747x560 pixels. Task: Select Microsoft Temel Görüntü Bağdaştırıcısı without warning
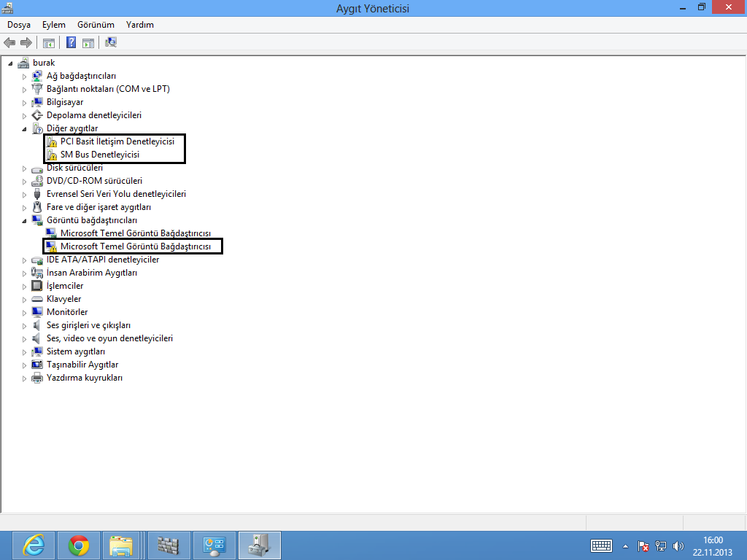(135, 233)
